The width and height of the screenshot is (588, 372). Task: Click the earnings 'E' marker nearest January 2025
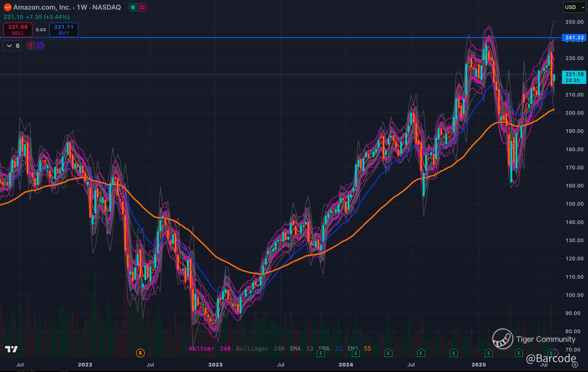pyautogui.click(x=489, y=353)
